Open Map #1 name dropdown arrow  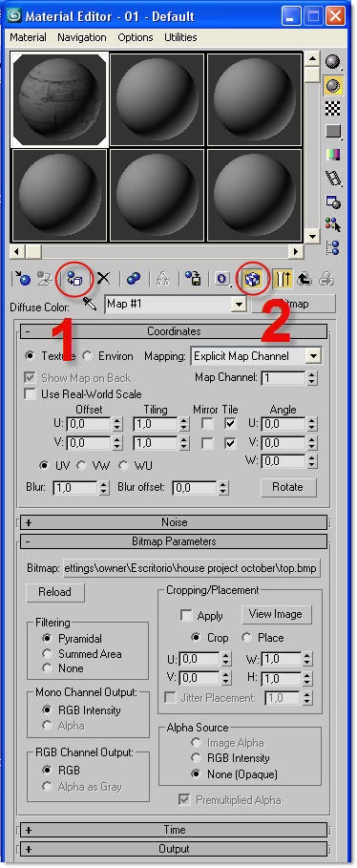[x=239, y=304]
